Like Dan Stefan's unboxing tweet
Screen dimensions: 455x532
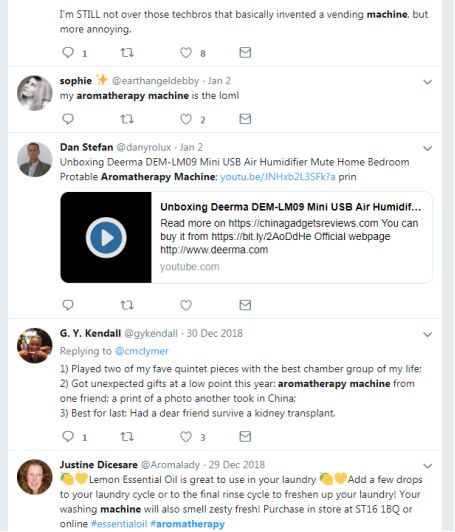pyautogui.click(x=186, y=305)
